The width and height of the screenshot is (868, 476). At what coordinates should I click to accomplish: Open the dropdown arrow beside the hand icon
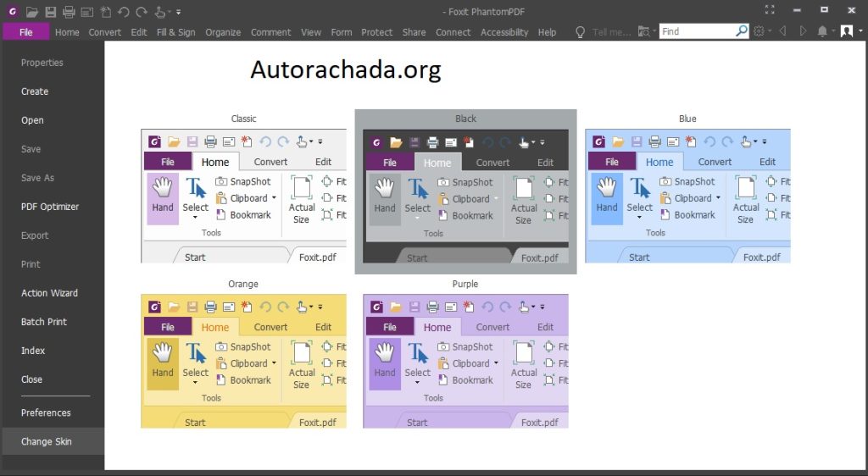(x=170, y=12)
